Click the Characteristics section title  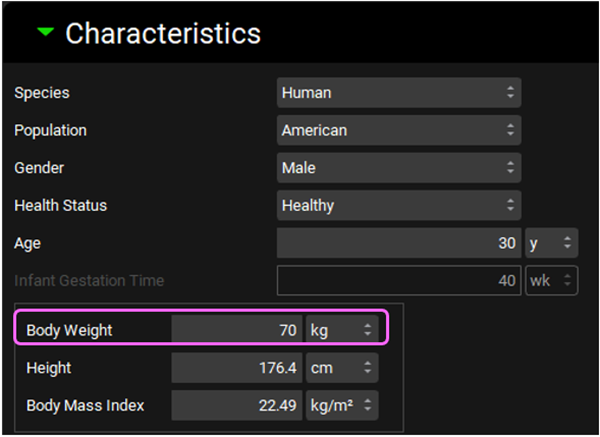click(x=162, y=33)
